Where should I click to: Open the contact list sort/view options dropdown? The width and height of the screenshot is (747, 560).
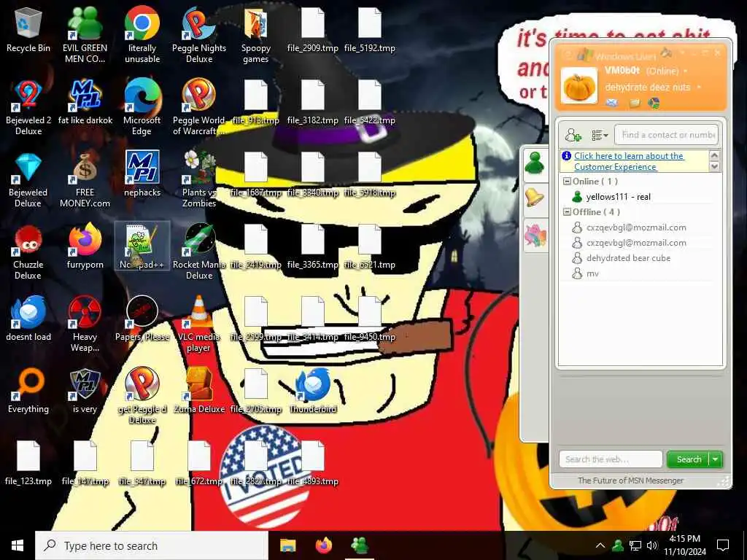tap(600, 135)
